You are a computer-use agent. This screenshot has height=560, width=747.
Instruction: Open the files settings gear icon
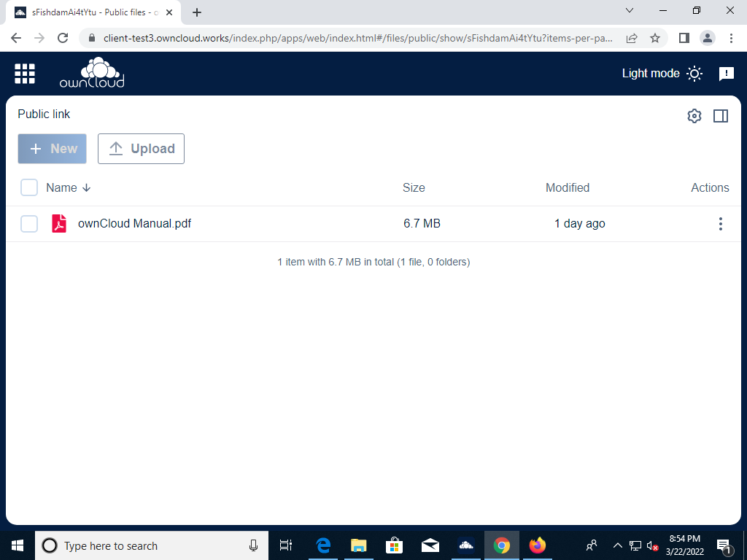tap(694, 115)
